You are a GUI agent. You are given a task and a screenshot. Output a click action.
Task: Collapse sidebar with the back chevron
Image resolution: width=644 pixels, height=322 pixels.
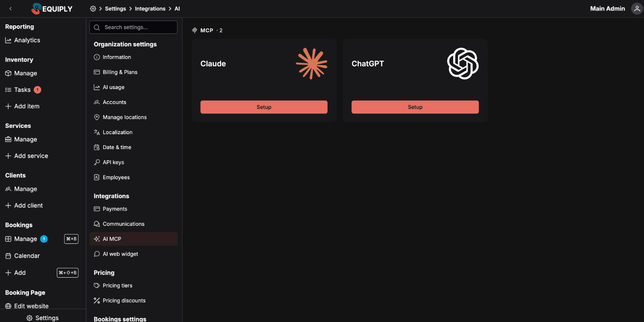(10, 8)
